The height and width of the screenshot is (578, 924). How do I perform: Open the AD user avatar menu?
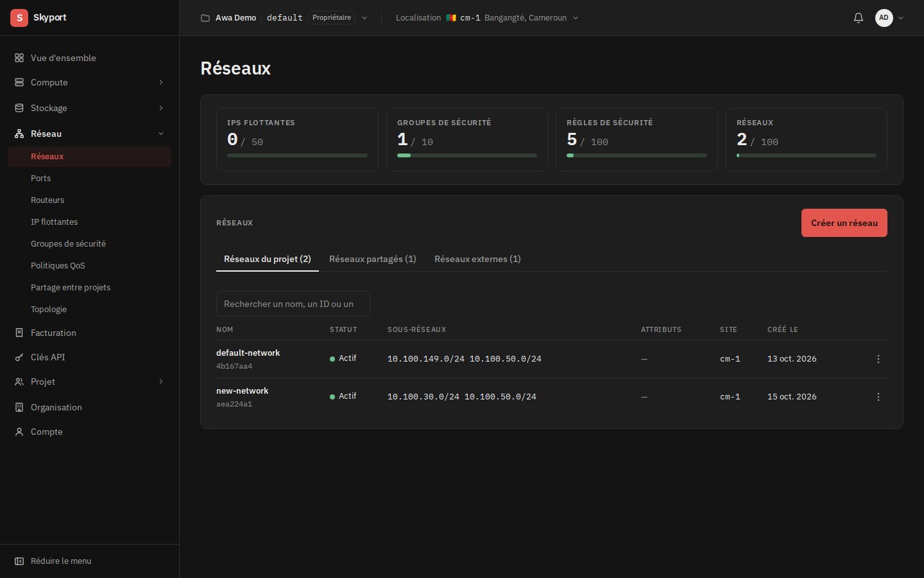pos(884,18)
